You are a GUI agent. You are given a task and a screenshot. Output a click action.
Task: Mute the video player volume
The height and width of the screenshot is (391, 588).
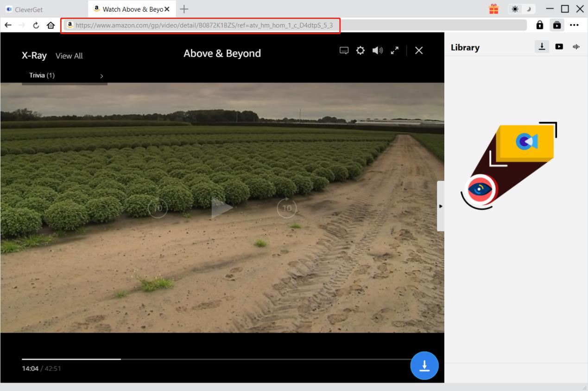378,50
